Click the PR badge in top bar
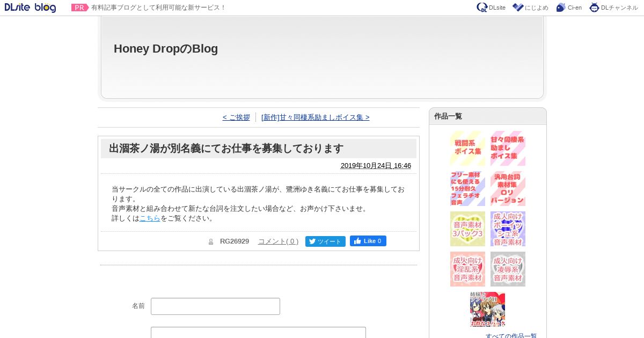The width and height of the screenshot is (644, 338). pyautogui.click(x=80, y=8)
